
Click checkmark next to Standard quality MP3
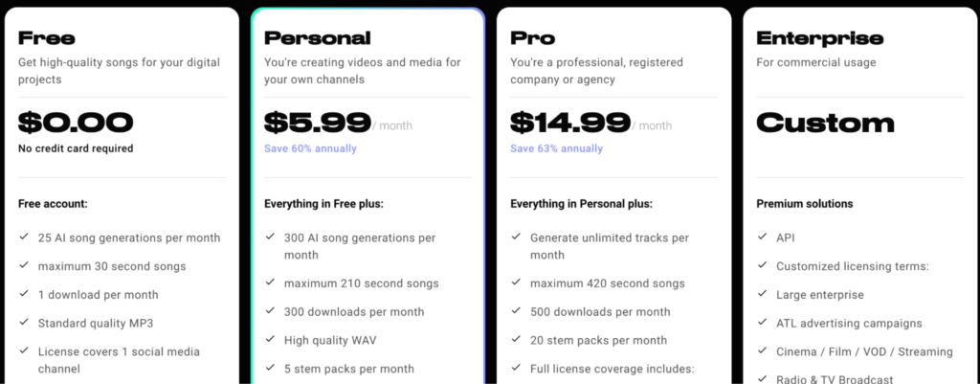pos(24,322)
